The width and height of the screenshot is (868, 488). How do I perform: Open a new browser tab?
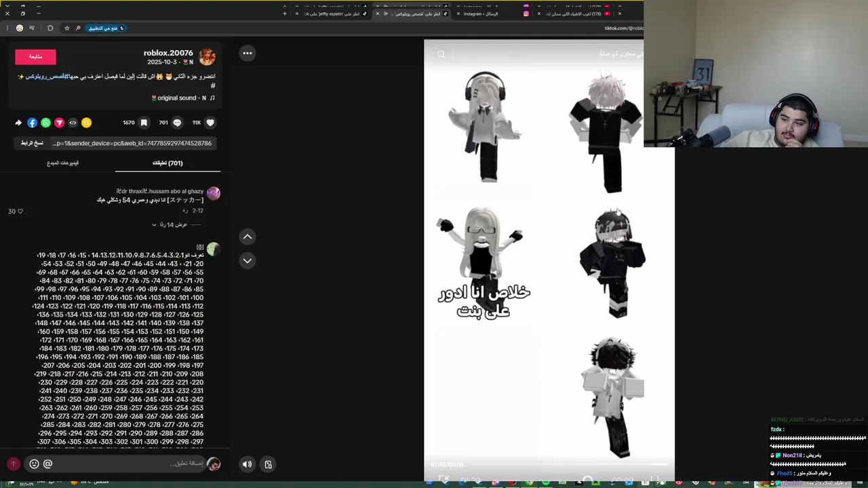tap(285, 14)
